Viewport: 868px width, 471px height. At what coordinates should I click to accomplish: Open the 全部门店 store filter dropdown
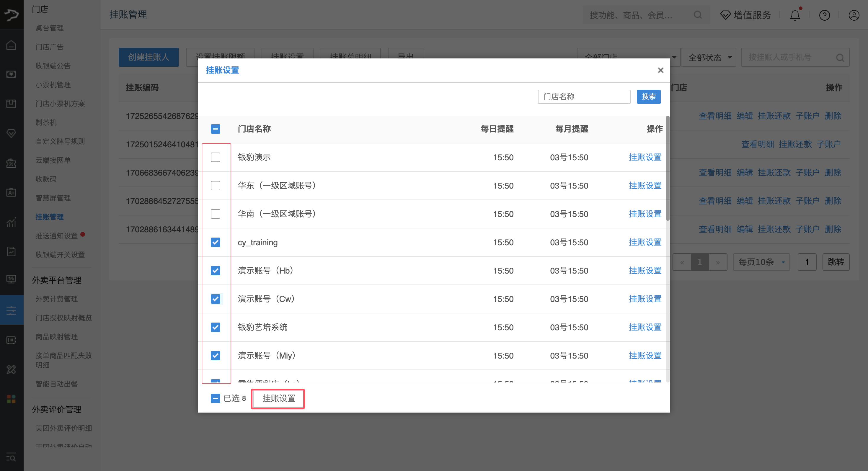(629, 57)
